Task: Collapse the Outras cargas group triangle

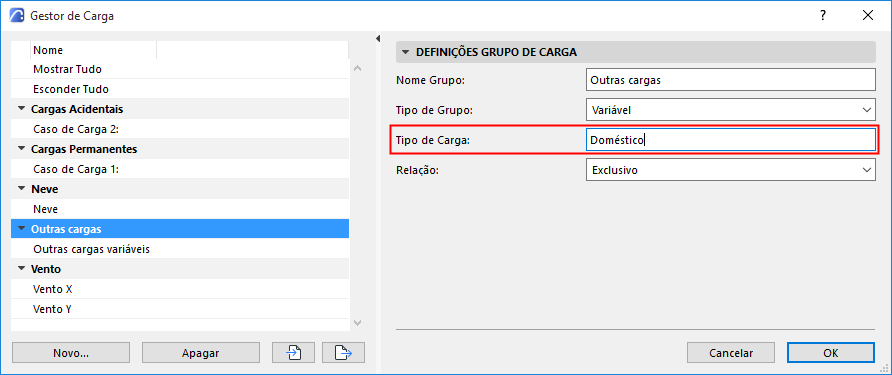Action: 22,229
